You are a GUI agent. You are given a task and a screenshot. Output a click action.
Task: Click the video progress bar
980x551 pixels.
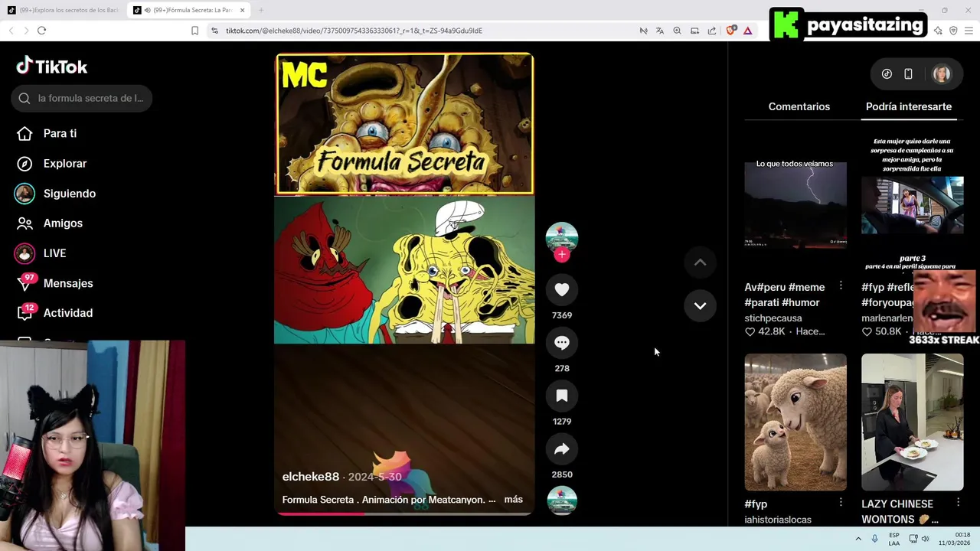pyautogui.click(x=404, y=514)
